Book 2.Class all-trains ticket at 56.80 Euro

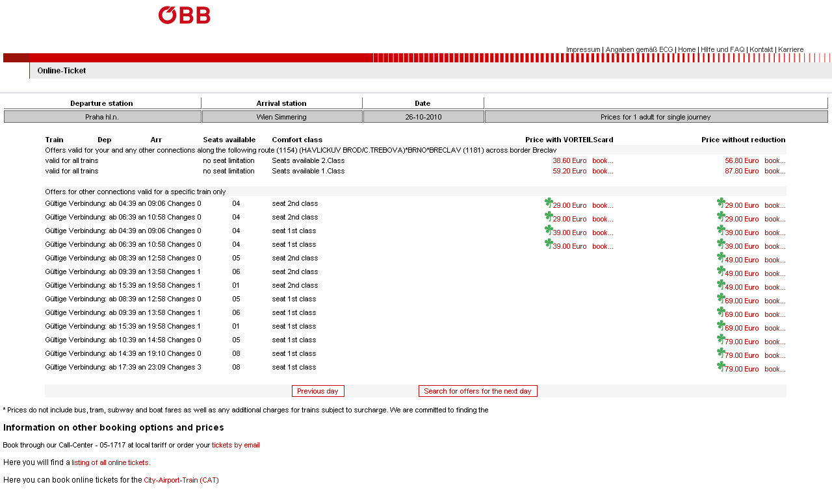[775, 160]
